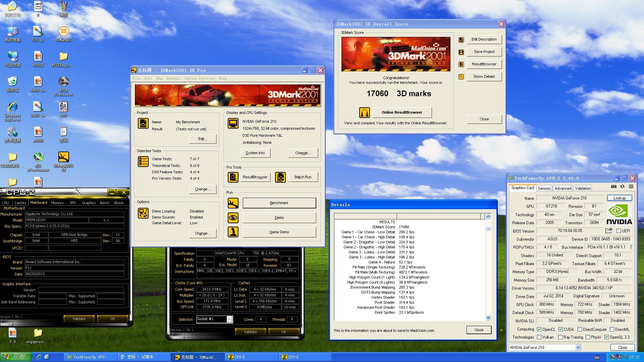This screenshot has width=644, height=362.
Task: Open the Socket #1 selection dropdown in CPU-Z
Action: 229,319
